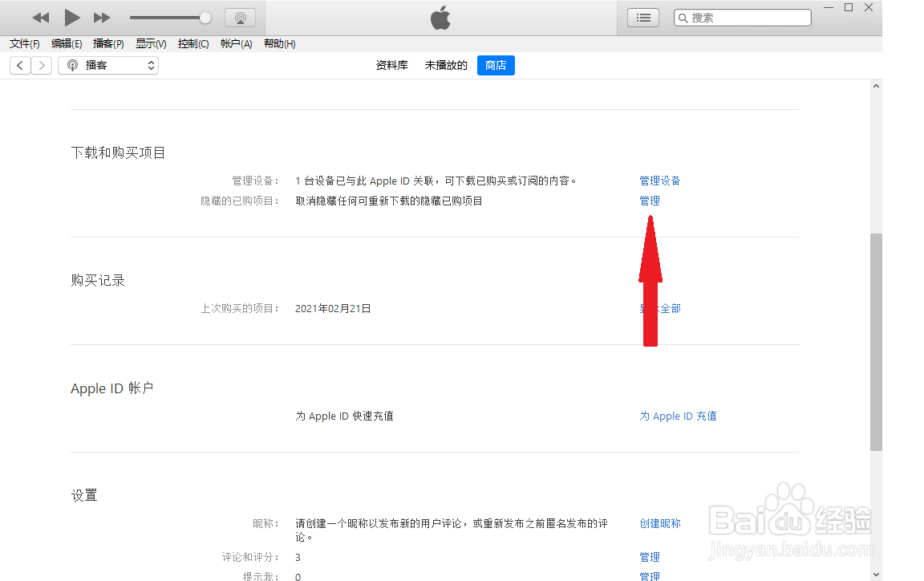Switch to the 未播放的 tab
Image resolution: width=924 pixels, height=581 pixels.
[446, 66]
